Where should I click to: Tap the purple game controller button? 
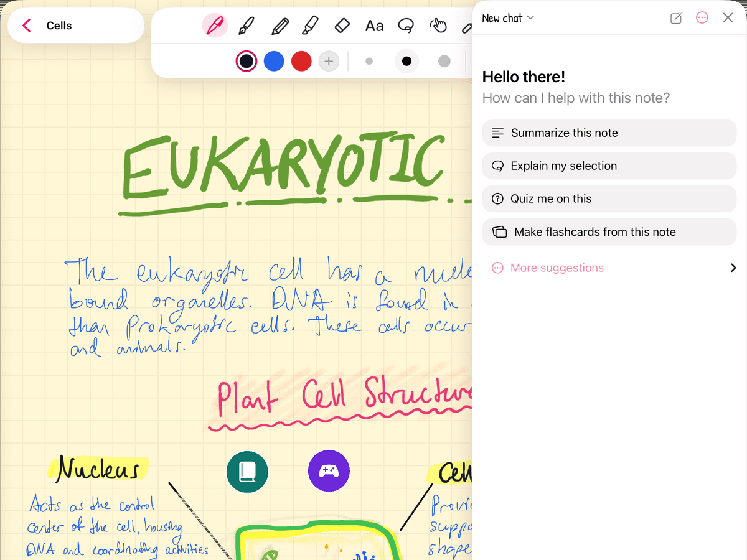pyautogui.click(x=329, y=471)
